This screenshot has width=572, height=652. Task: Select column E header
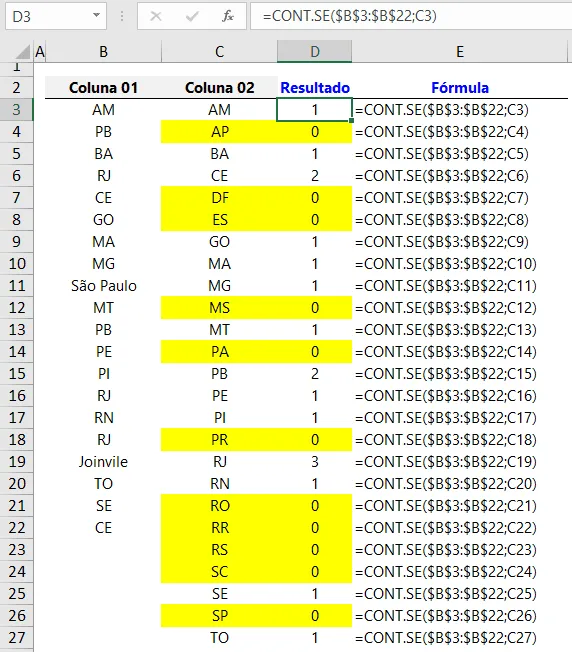tap(459, 52)
